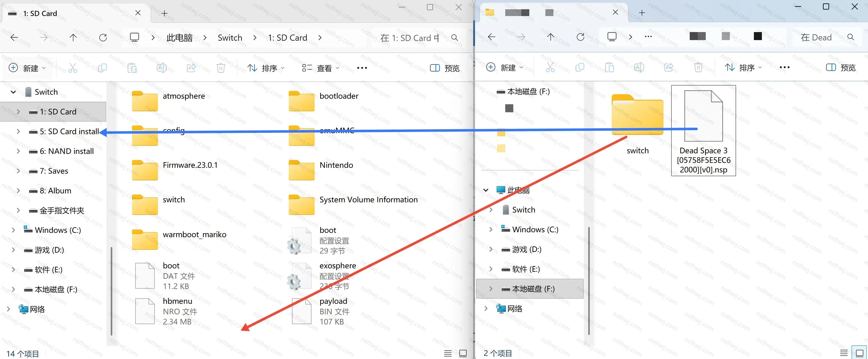Viewport: 868px width, 359px height.
Task: Switch right window to large icons view
Action: tap(860, 353)
